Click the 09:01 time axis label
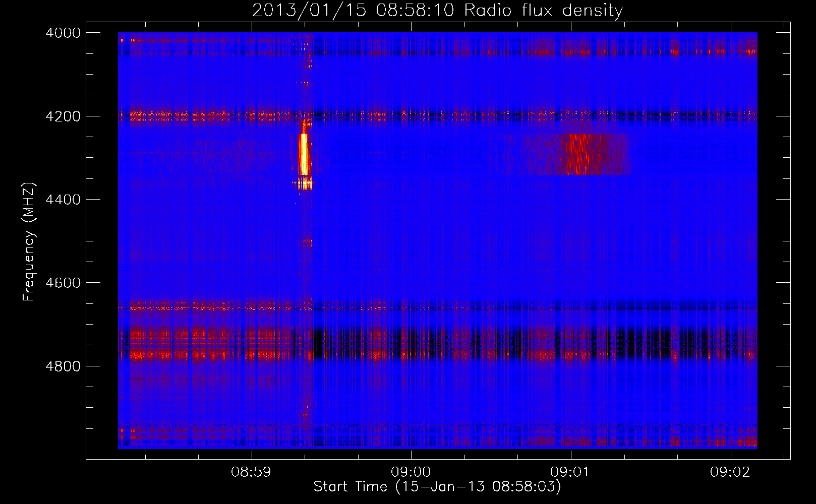The height and width of the screenshot is (504, 816). click(570, 472)
